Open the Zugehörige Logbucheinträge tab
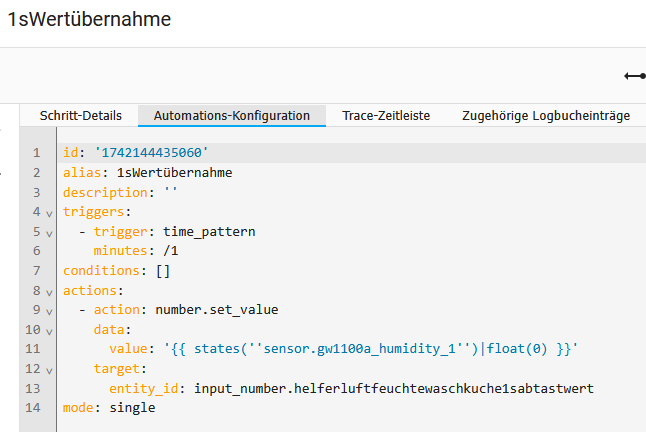Screen dimensions: 646x432 [546, 116]
